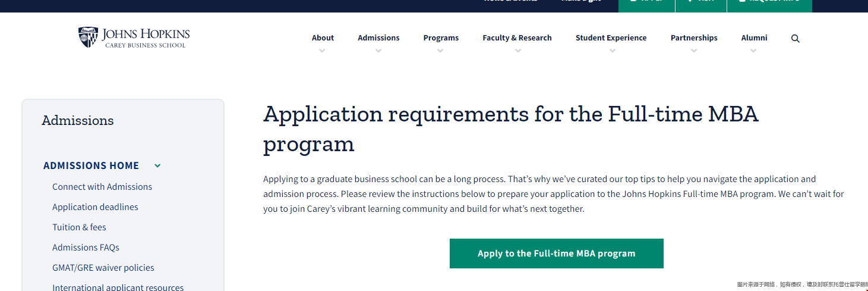Expand the chevron under Alumni
This screenshot has height=291, width=868.
pos(753,51)
